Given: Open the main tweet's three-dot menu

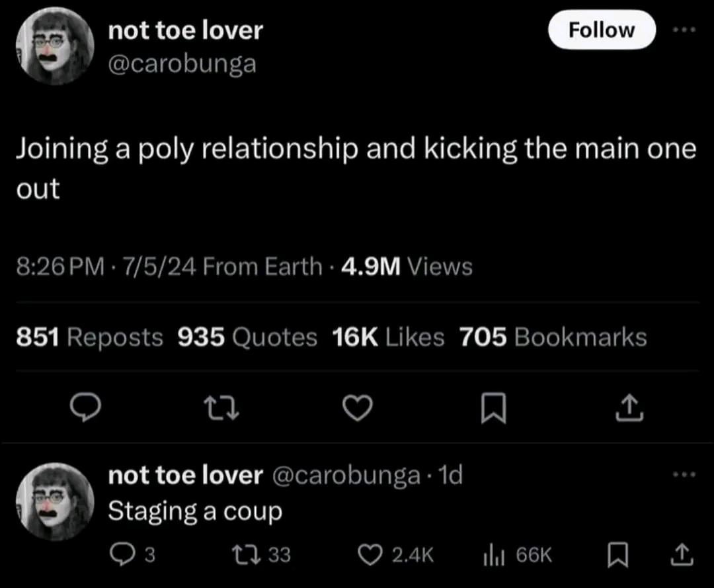Looking at the screenshot, I should click(x=684, y=30).
